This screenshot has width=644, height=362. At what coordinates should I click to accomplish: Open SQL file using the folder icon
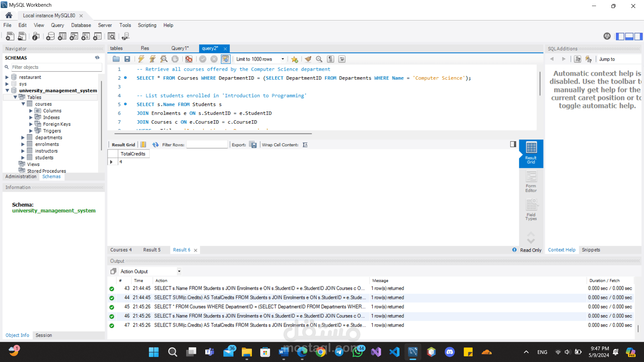[x=116, y=59]
